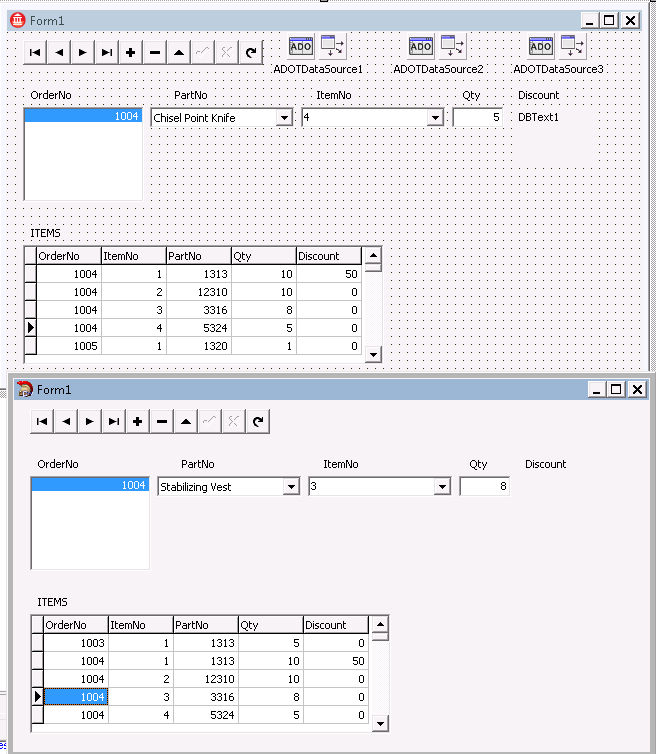Click Discount cell 50 in upper ITEMS grid
656x754 pixels.
coord(329,274)
